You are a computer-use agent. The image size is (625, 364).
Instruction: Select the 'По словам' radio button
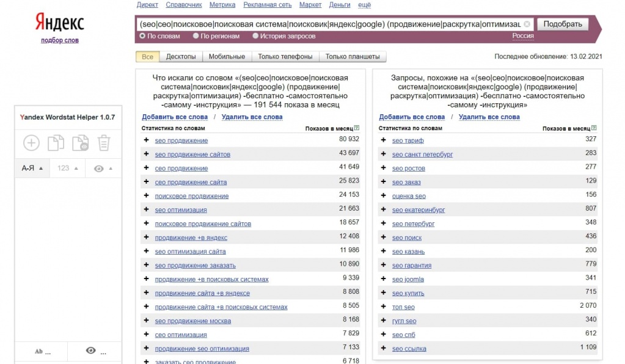(142, 36)
